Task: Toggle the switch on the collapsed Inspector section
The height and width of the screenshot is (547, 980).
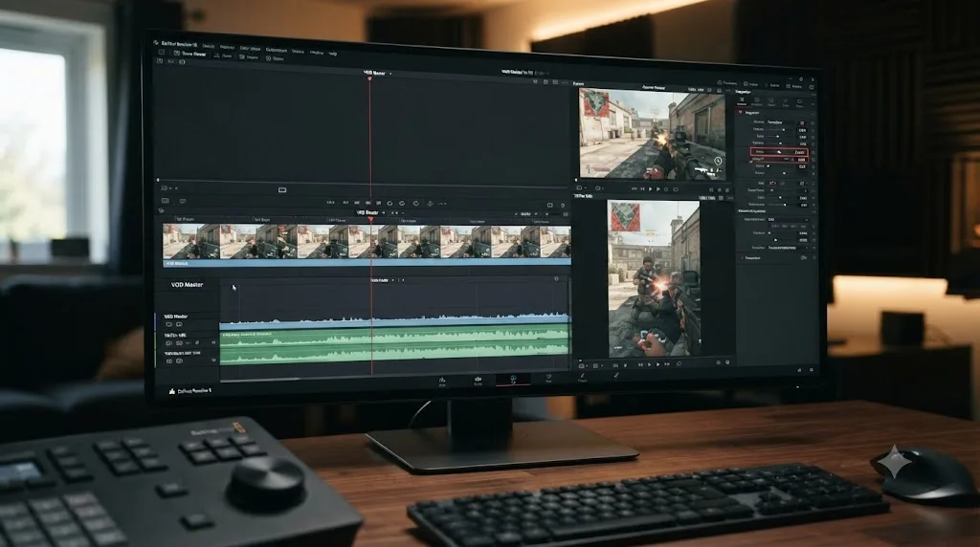Action: point(804,257)
